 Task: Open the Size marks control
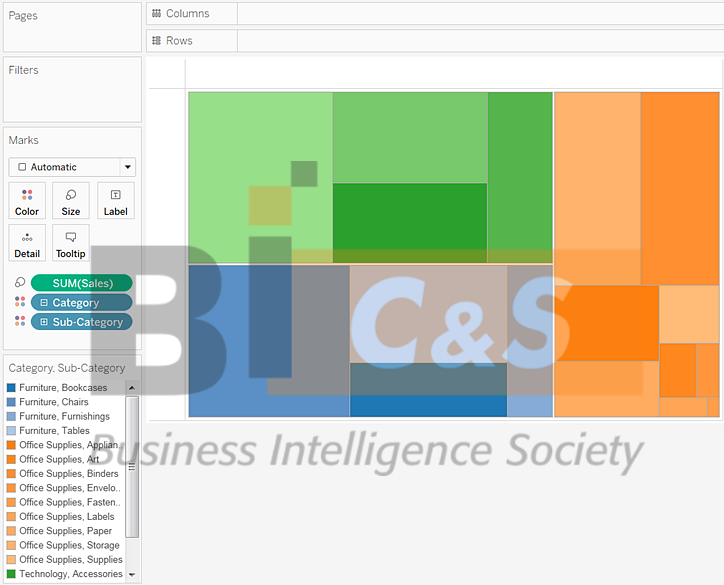click(x=71, y=201)
